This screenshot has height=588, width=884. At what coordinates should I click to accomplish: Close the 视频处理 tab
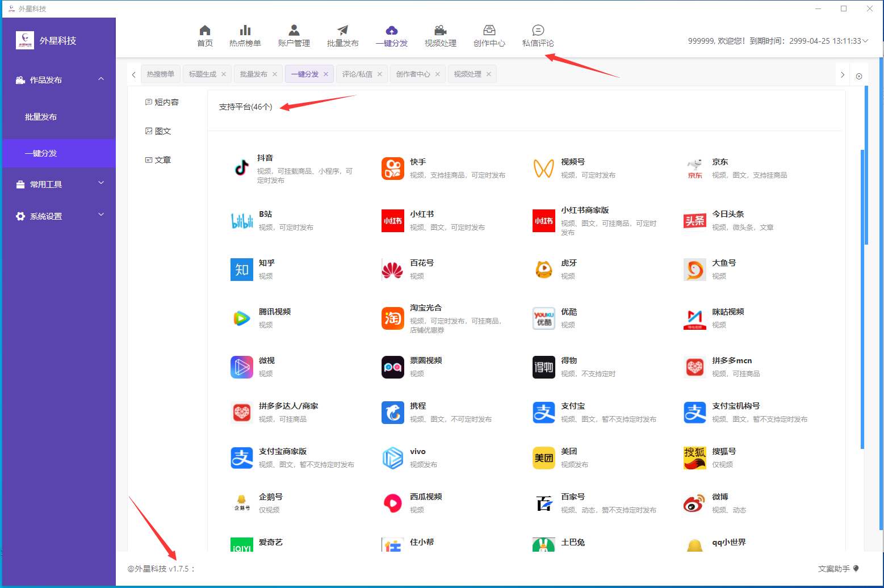pyautogui.click(x=488, y=74)
